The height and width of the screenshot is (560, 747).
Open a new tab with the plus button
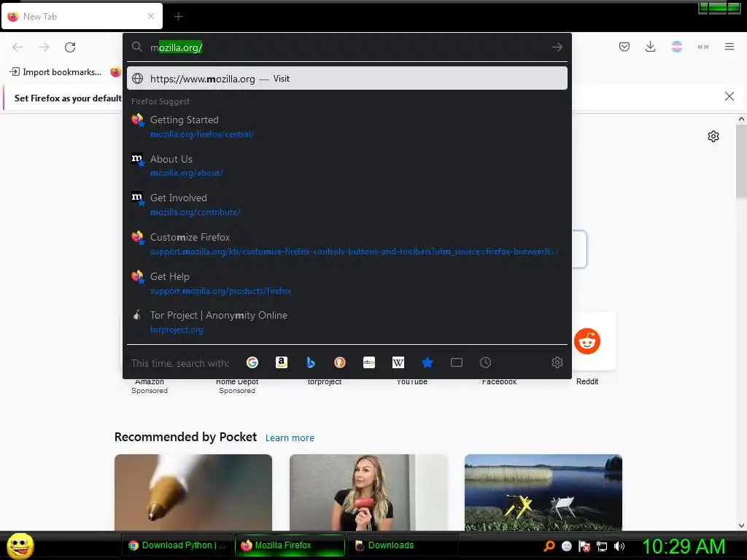[178, 17]
